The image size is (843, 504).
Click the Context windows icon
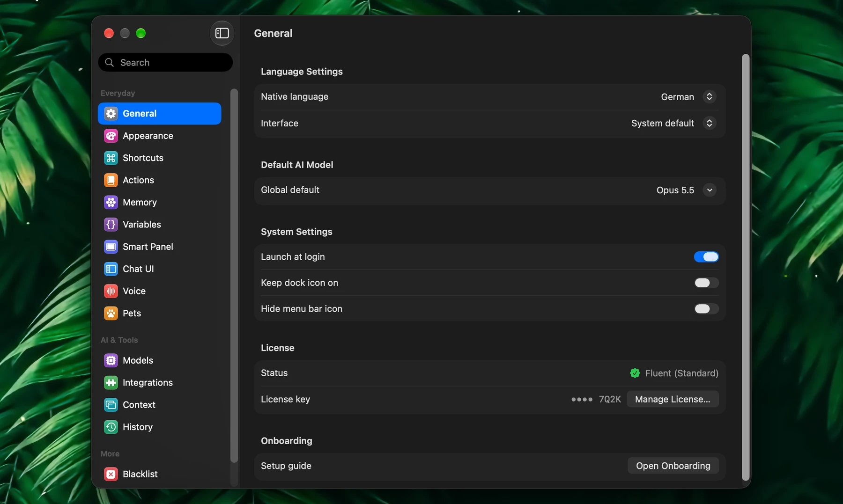111,405
